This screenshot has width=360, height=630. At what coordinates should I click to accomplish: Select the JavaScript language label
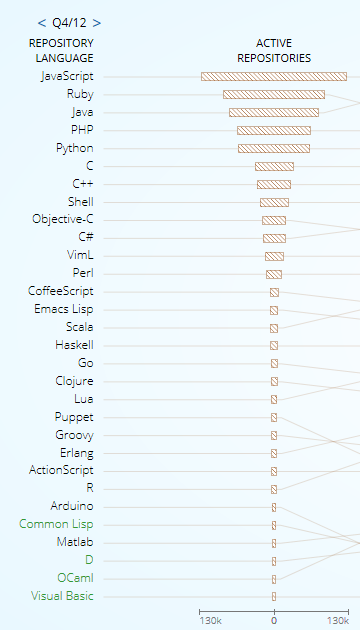(x=67, y=76)
